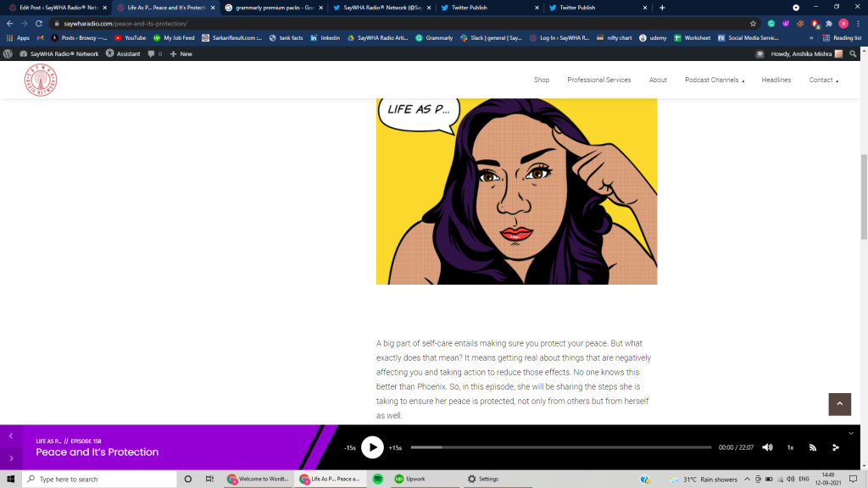Open the About page
This screenshot has width=868, height=488.
pos(658,80)
